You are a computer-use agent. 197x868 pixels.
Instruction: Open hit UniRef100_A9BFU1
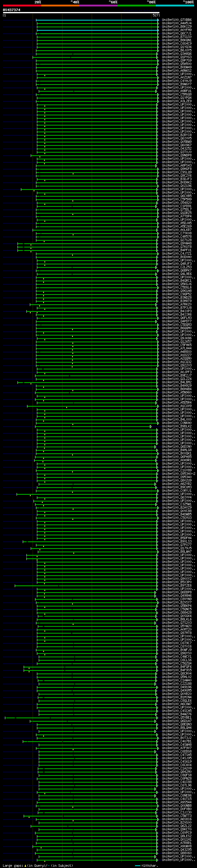click(177, 91)
